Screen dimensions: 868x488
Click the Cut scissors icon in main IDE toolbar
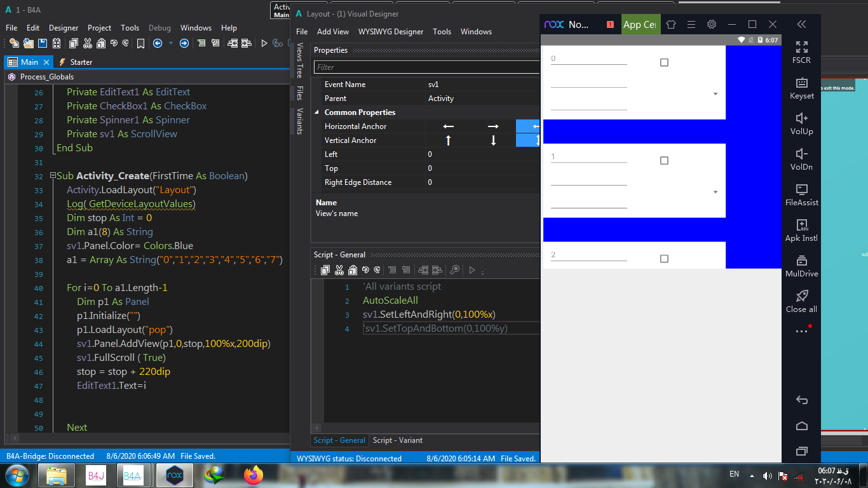(87, 43)
